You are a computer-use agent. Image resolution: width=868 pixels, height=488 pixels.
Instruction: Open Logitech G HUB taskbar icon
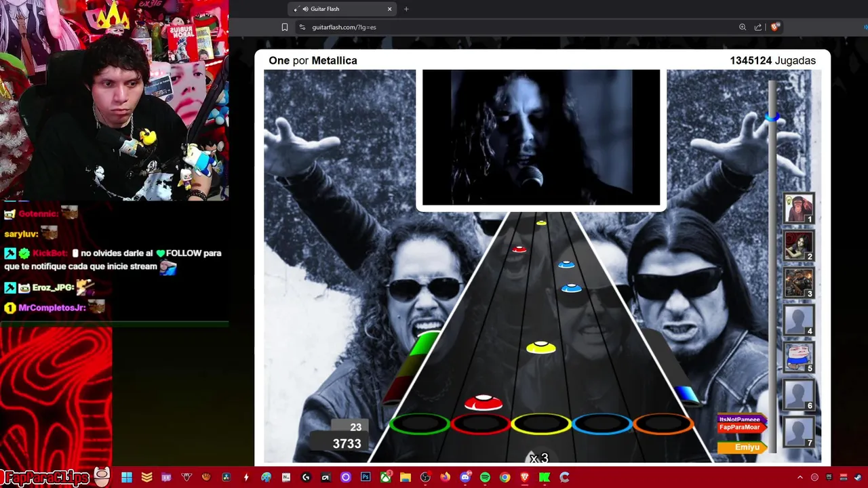point(306,477)
